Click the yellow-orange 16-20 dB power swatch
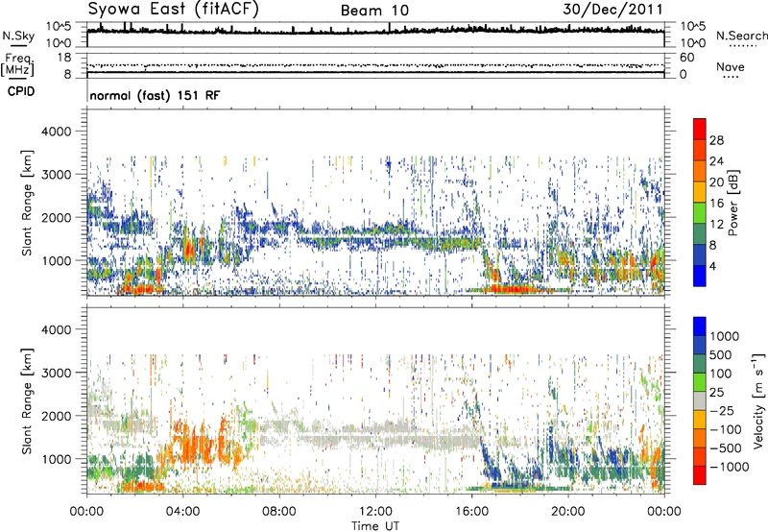This screenshot has height=532, width=768. (700, 191)
